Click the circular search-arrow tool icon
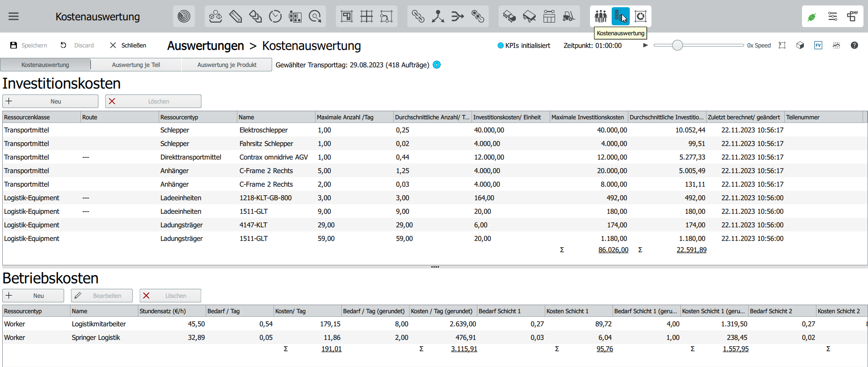 pos(315,17)
